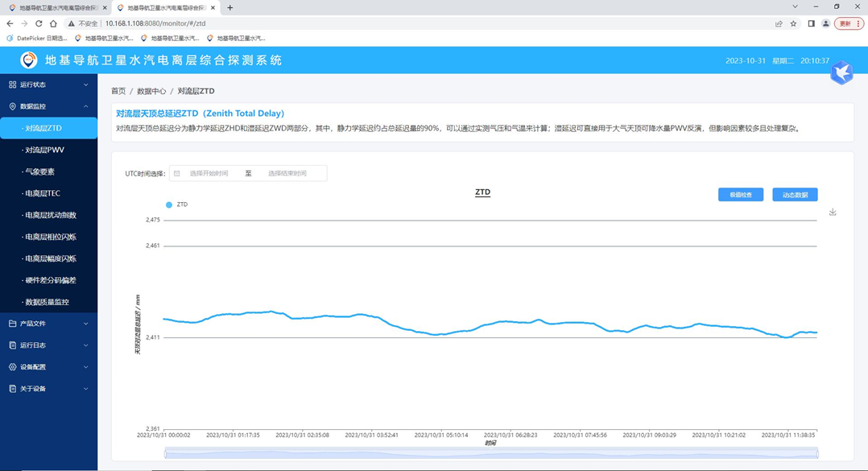Image resolution: width=868 pixels, height=471 pixels.
Task: Click the browser profile avatar icon
Action: tap(825, 23)
